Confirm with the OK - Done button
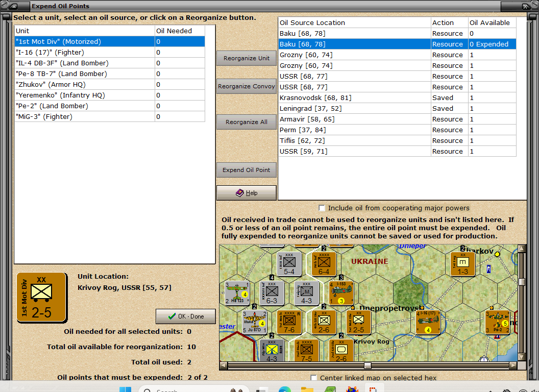The image size is (539, 392). (x=186, y=316)
